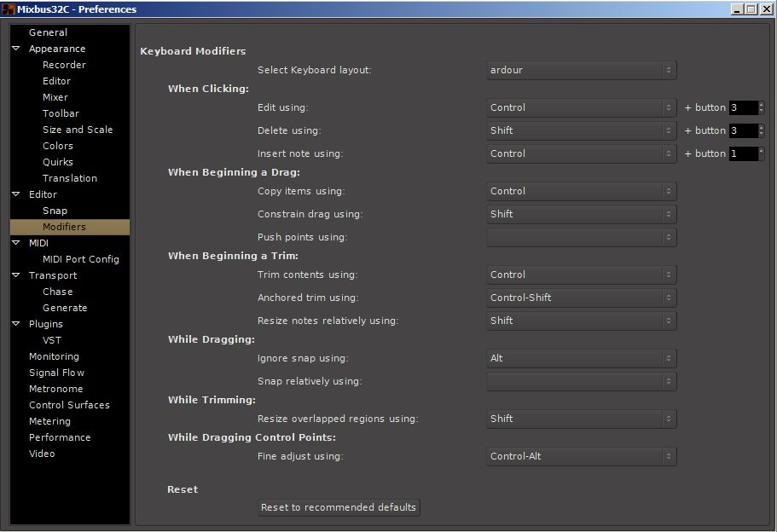Open MIDI Port Config page
Image resolution: width=777 pixels, height=532 pixels.
tap(80, 259)
